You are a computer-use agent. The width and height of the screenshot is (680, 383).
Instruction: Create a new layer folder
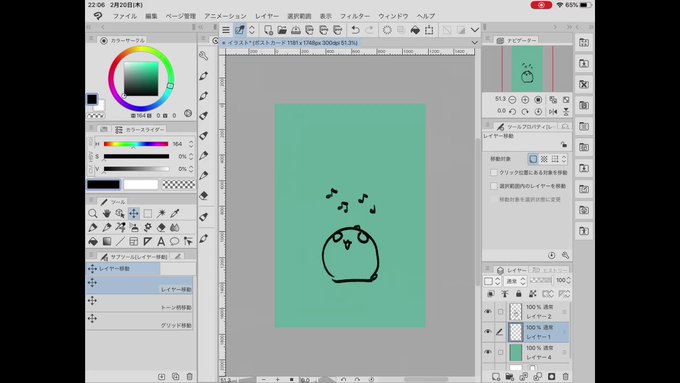click(x=510, y=376)
